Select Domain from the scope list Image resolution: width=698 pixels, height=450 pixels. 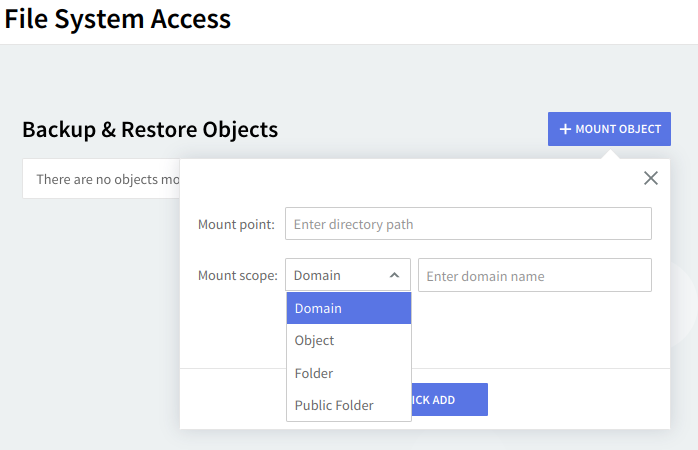pos(348,308)
